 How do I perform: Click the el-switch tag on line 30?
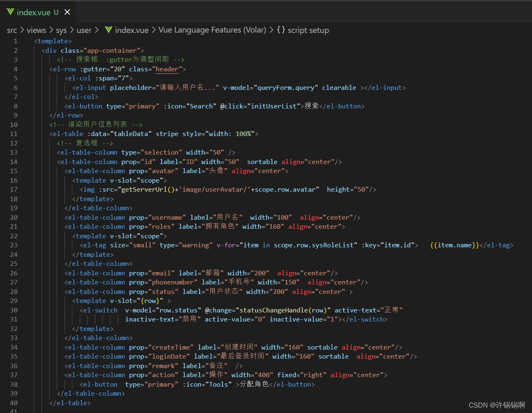pos(99,310)
